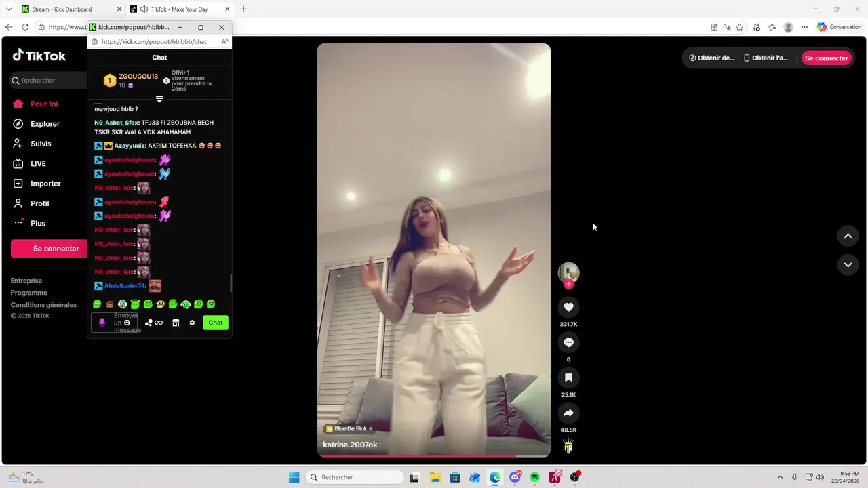Like the TikTok video with heart icon
868x488 pixels.
(568, 307)
